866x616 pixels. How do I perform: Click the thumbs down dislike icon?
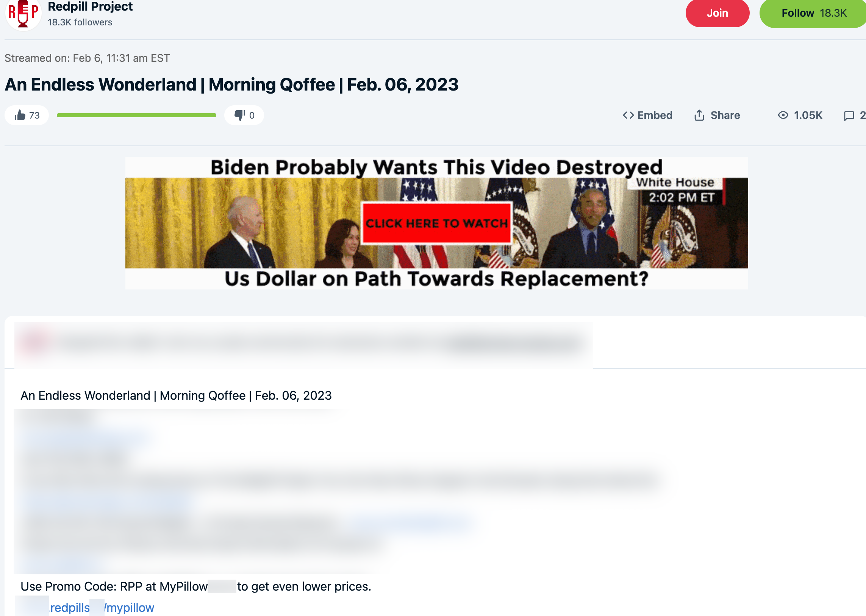point(240,115)
